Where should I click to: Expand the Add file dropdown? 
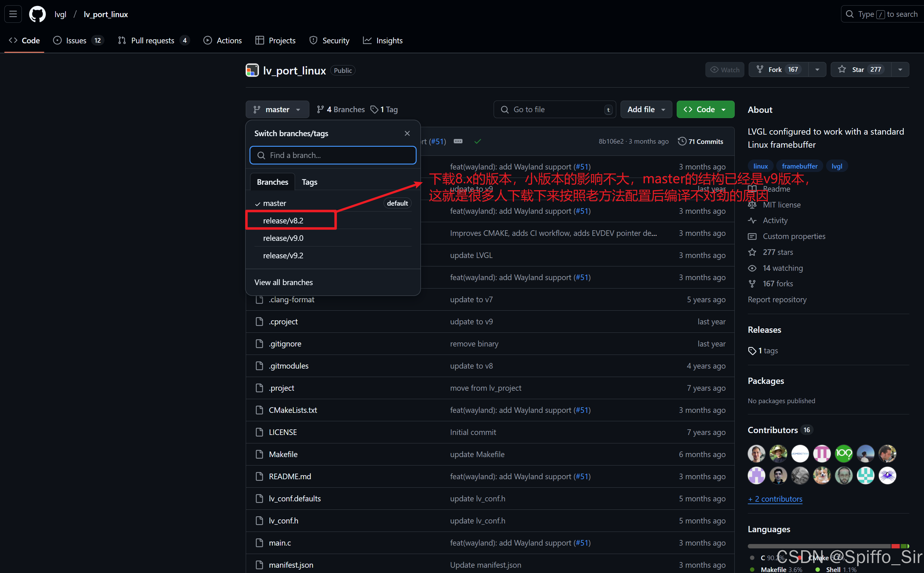tap(646, 110)
